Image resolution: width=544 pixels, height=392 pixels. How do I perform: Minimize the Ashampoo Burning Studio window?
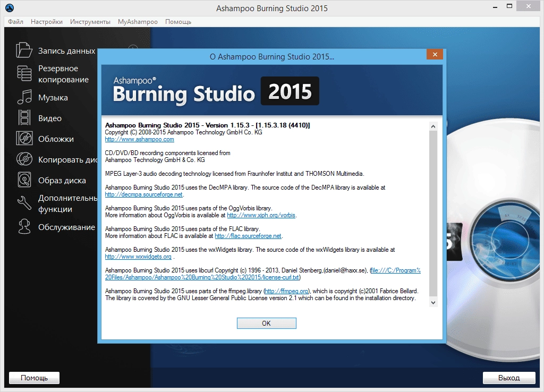[495, 7]
